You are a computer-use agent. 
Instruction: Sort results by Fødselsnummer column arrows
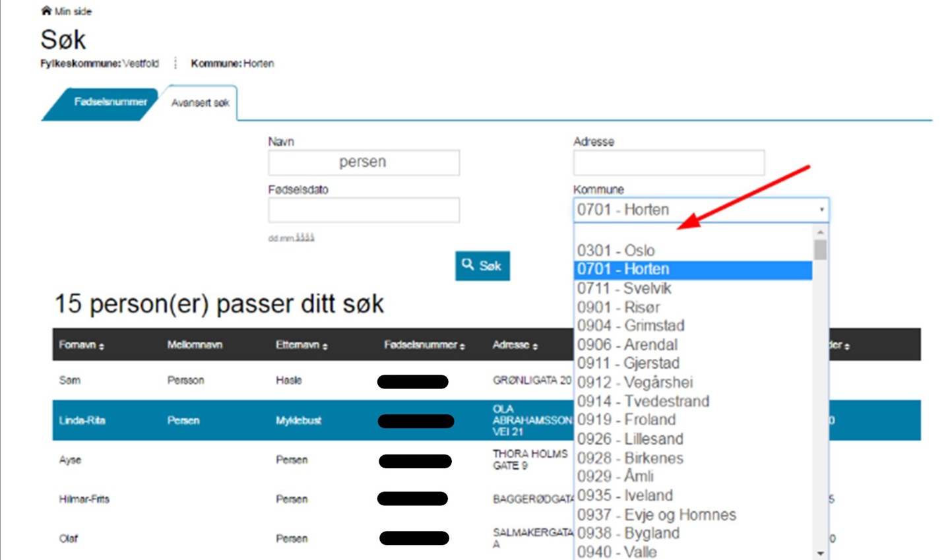[x=462, y=346]
